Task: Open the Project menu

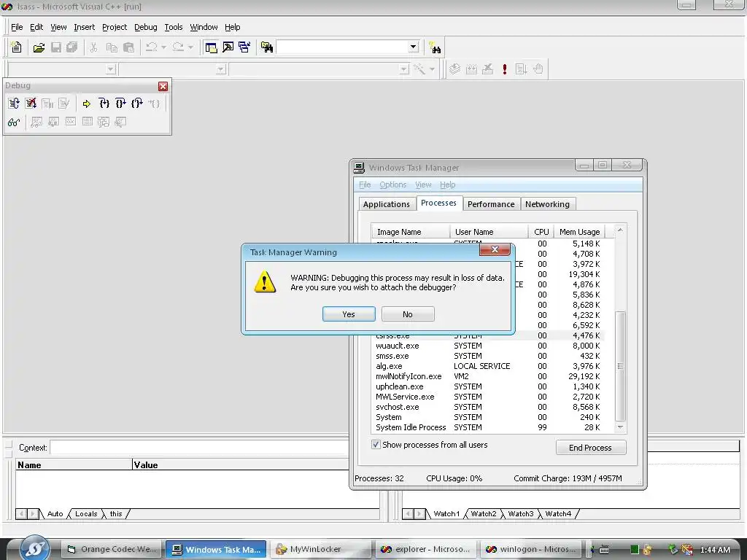Action: coord(115,27)
